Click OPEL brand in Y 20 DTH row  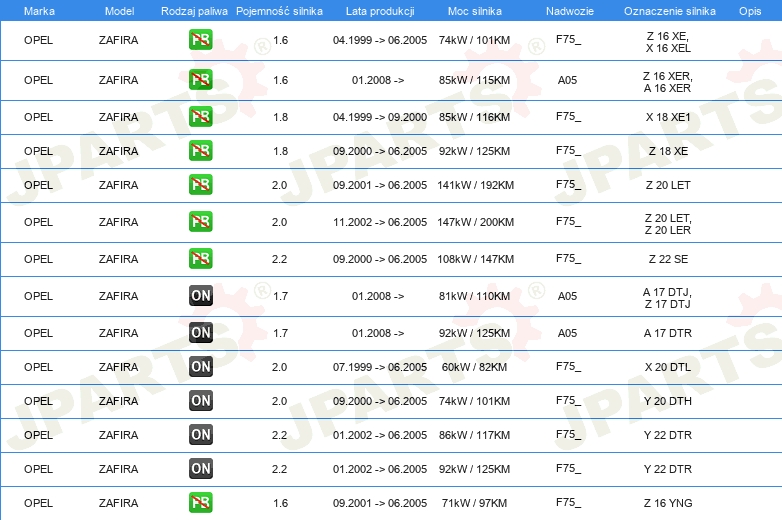38,401
